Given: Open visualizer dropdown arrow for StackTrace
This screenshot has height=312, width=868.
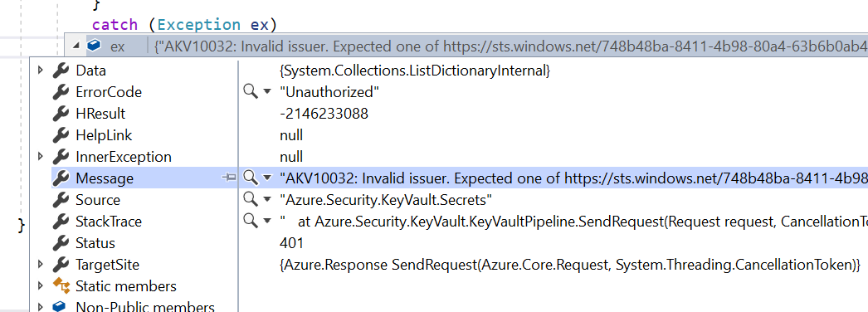Looking at the screenshot, I should (x=267, y=222).
